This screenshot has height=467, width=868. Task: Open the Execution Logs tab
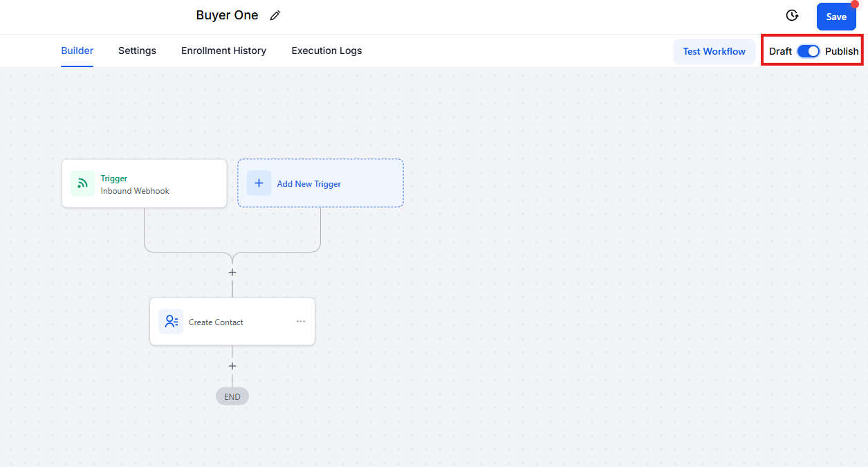coord(326,51)
